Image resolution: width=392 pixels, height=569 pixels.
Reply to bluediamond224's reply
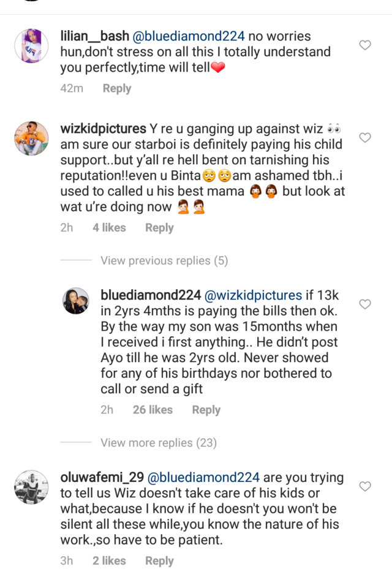(206, 410)
